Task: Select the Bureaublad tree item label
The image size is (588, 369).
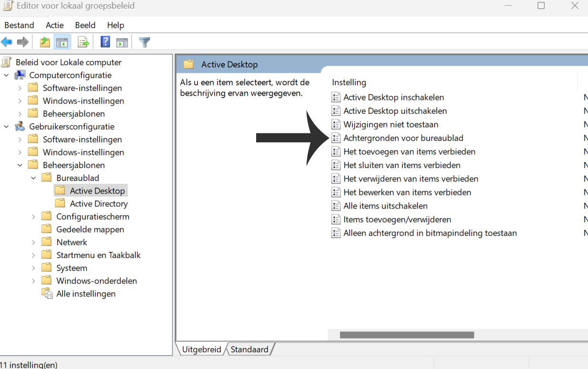Action: (78, 178)
